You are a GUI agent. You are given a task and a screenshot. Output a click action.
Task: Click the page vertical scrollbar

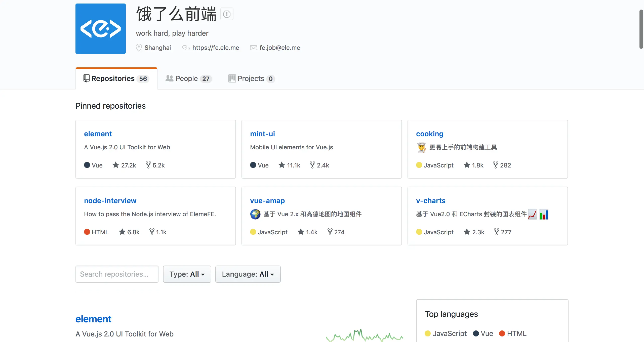coord(641,29)
